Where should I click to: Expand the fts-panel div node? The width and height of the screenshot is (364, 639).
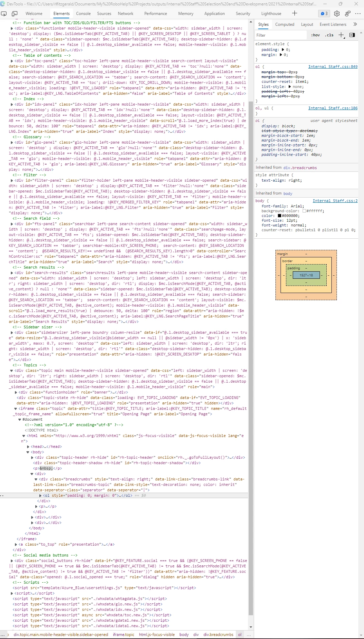tap(12, 224)
